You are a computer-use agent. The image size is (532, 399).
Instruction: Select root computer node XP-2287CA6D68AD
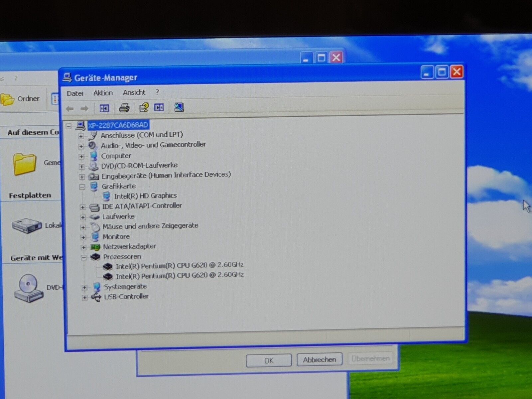coord(118,125)
